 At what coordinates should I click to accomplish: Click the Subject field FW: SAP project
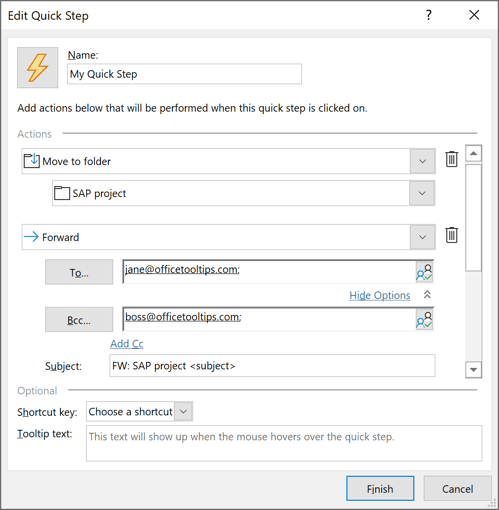coord(272,366)
